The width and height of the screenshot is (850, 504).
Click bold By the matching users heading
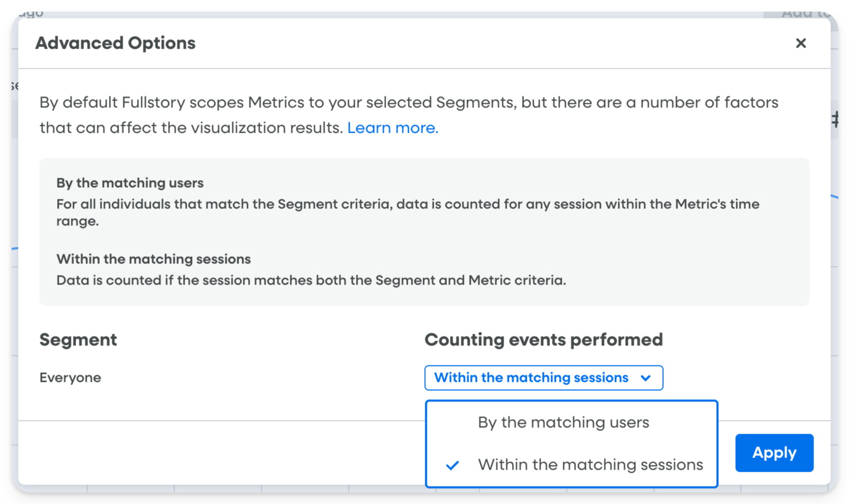point(130,183)
